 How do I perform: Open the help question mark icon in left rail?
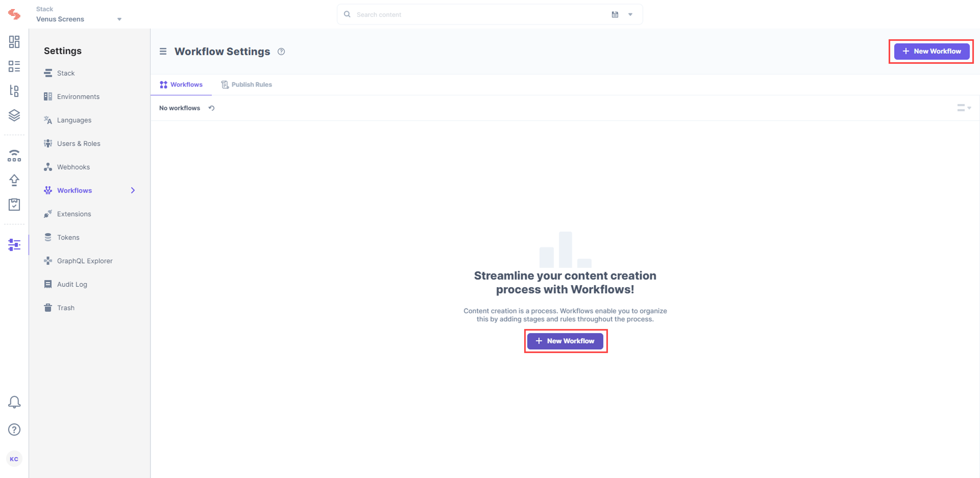[14, 430]
